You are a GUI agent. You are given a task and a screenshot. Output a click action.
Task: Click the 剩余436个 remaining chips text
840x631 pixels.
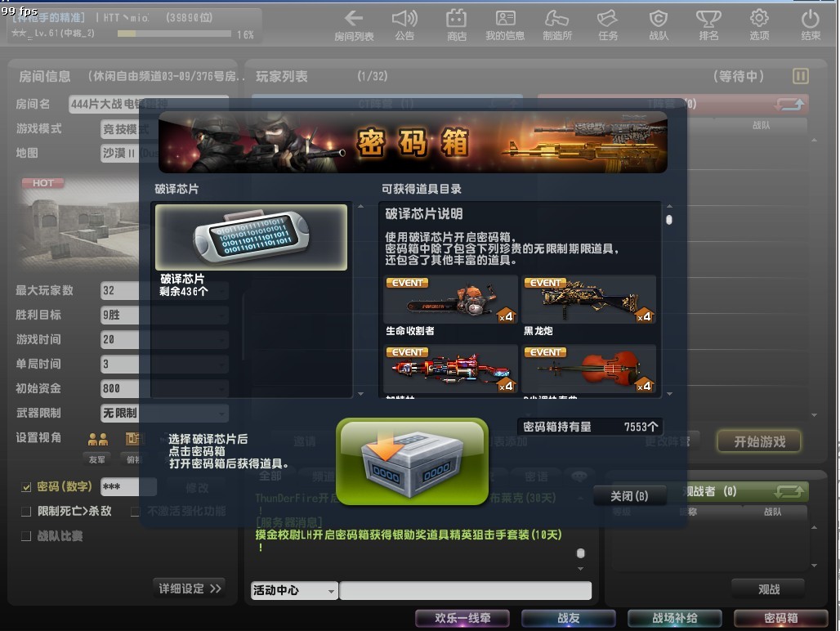[x=183, y=292]
